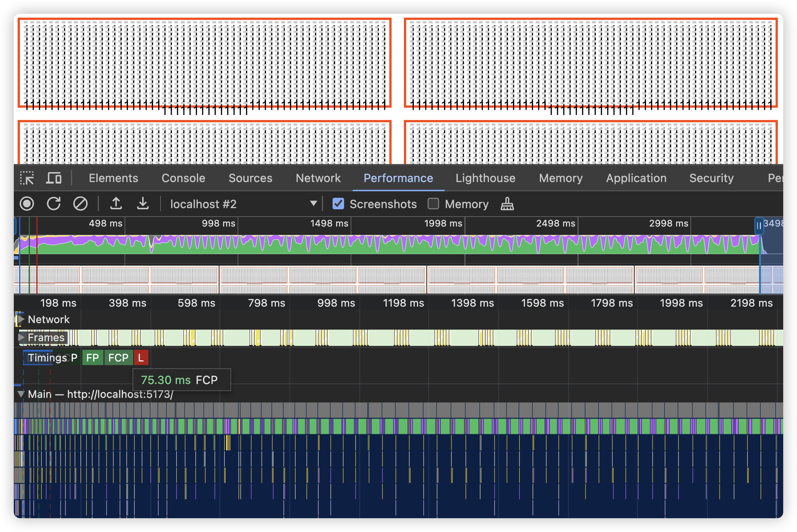The image size is (797, 532).
Task: Clear the recording with the ban icon
Action: pos(80,204)
